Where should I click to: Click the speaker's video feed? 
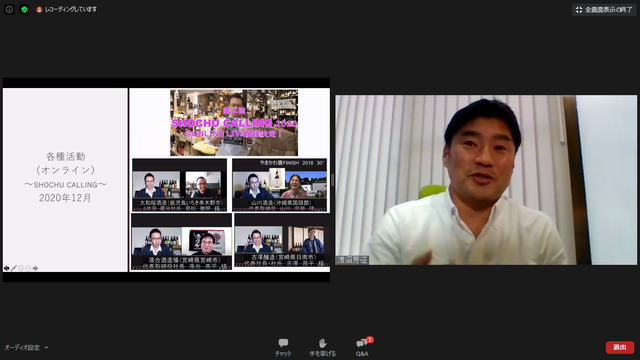click(x=486, y=180)
